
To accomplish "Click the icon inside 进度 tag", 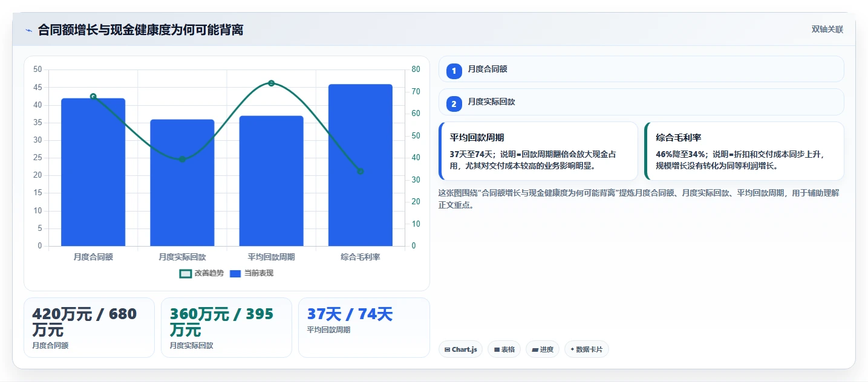I will coord(535,349).
